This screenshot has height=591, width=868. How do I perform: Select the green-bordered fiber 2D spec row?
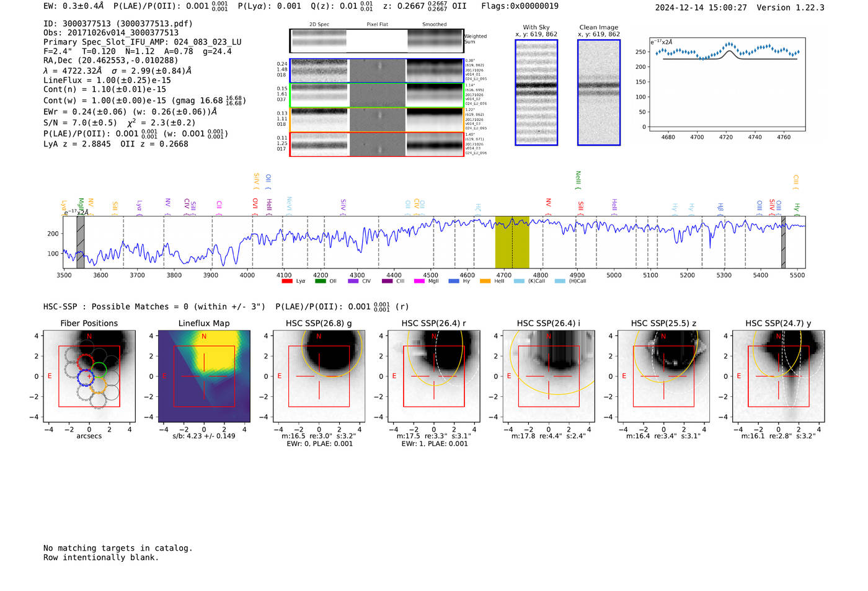(x=376, y=96)
